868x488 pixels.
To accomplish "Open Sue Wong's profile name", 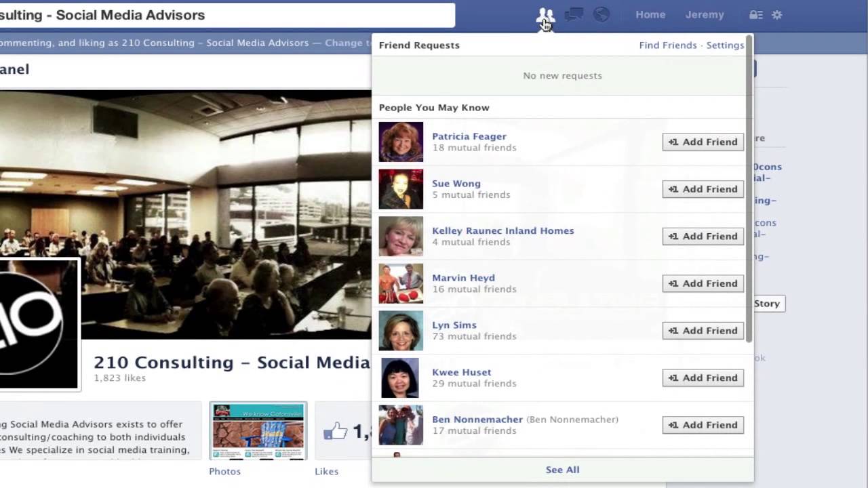I will 456,184.
